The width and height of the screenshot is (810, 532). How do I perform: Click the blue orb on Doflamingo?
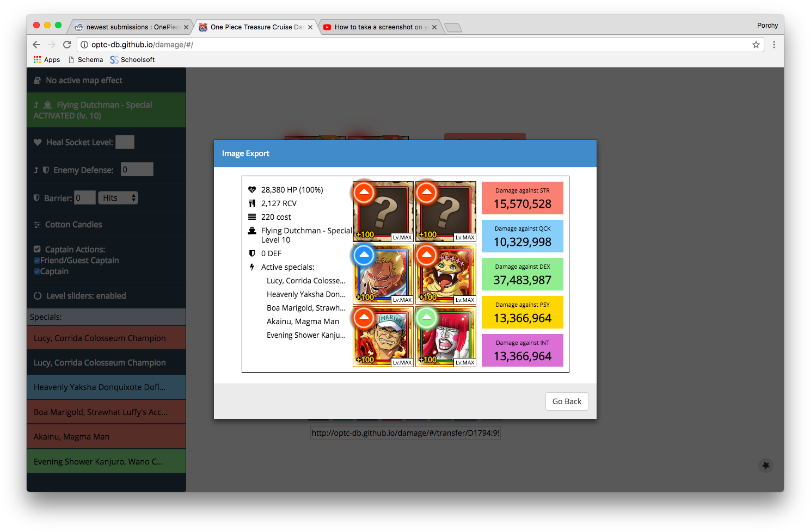click(364, 255)
